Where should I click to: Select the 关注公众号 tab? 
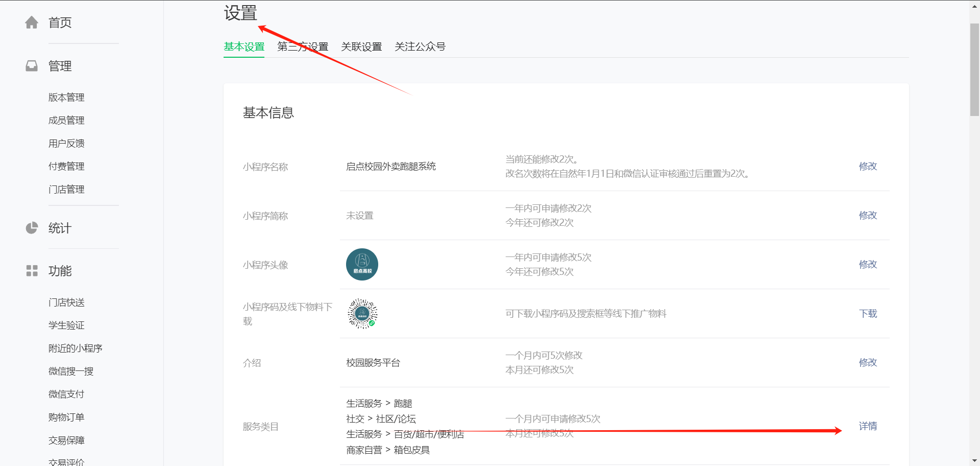pyautogui.click(x=420, y=47)
